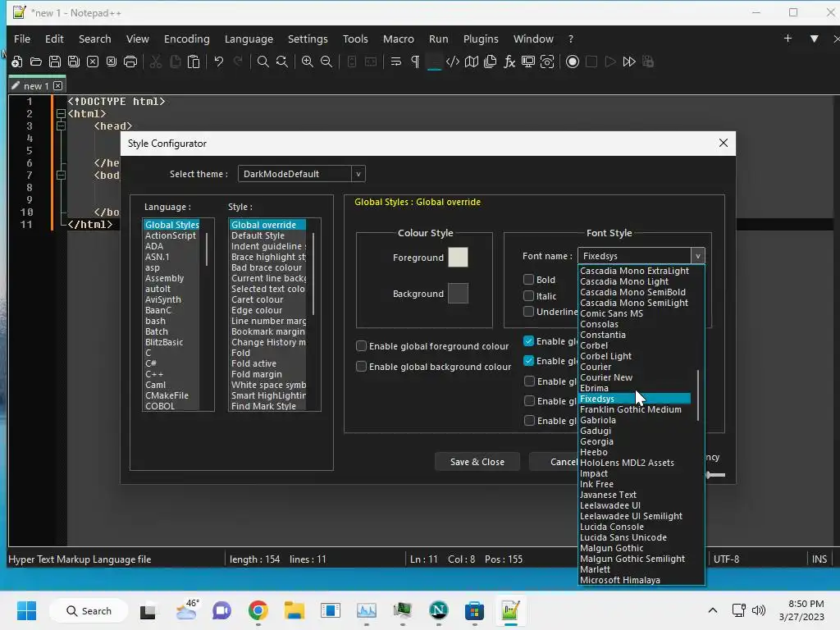Viewport: 840px width, 630px height.
Task: Show all characters pilcrow icon
Action: pos(415,62)
